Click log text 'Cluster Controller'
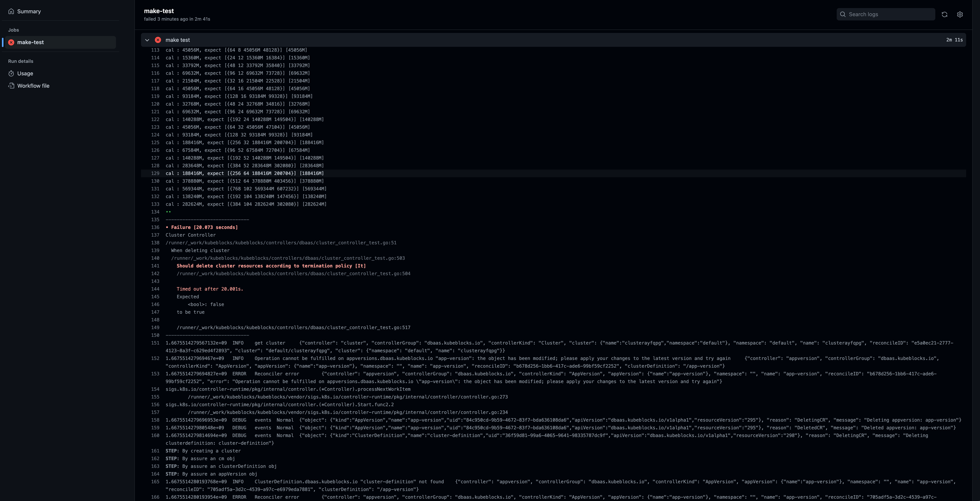980x501 pixels. (191, 235)
